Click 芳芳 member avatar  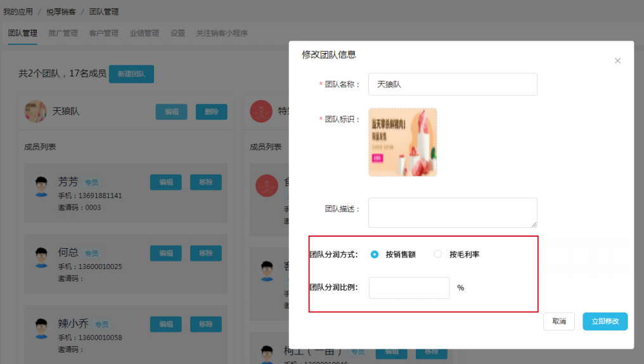41,187
